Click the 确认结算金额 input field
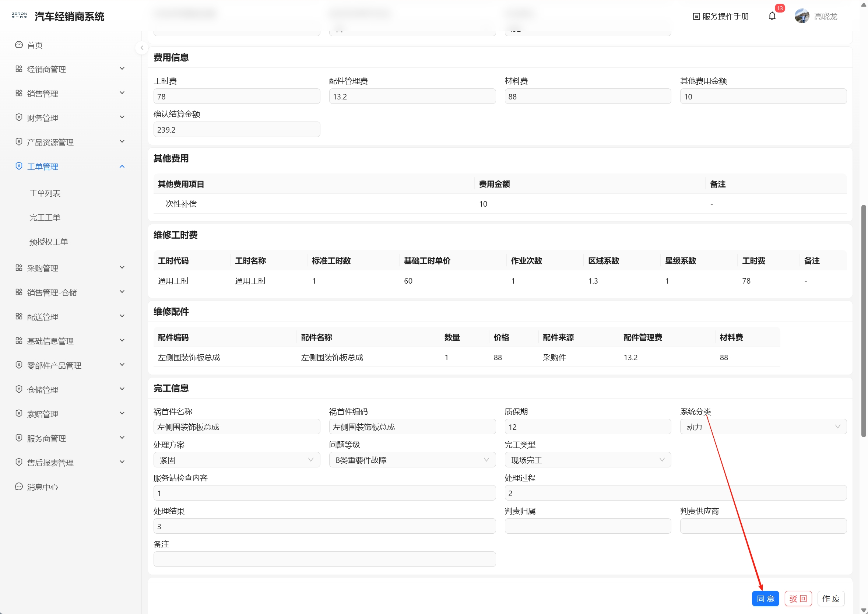This screenshot has height=614, width=868. coord(237,129)
